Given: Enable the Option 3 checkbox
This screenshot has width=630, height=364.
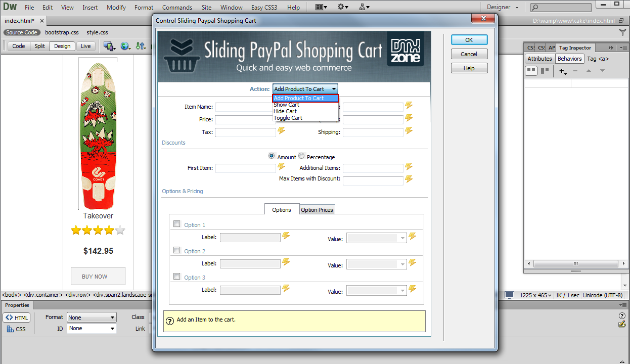Looking at the screenshot, I should click(176, 277).
